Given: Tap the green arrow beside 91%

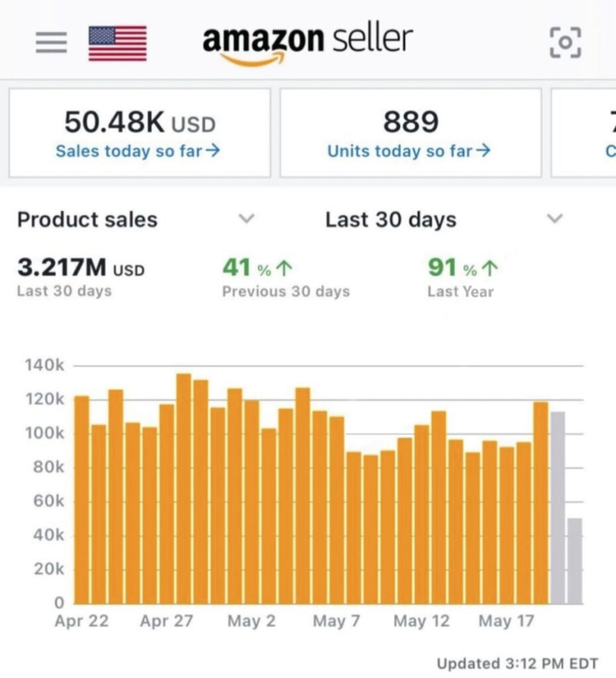Looking at the screenshot, I should coord(489,269).
